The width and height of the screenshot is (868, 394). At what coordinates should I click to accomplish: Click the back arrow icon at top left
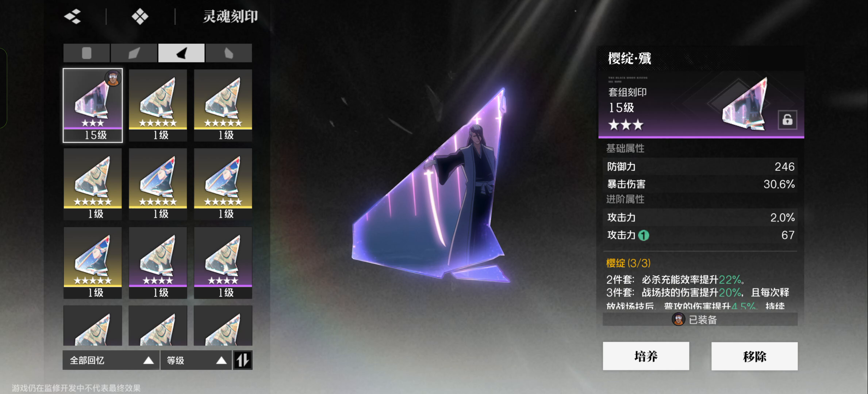click(x=72, y=16)
